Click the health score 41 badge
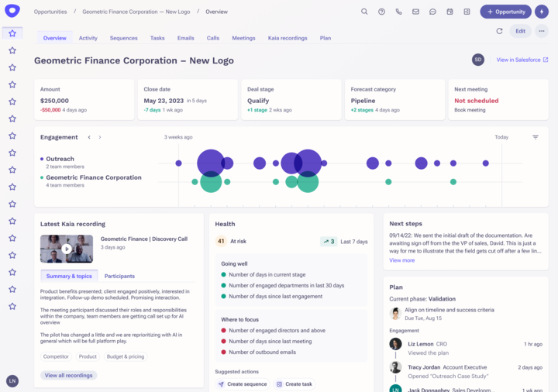Viewport: 558px width, 392px height. 221,241
